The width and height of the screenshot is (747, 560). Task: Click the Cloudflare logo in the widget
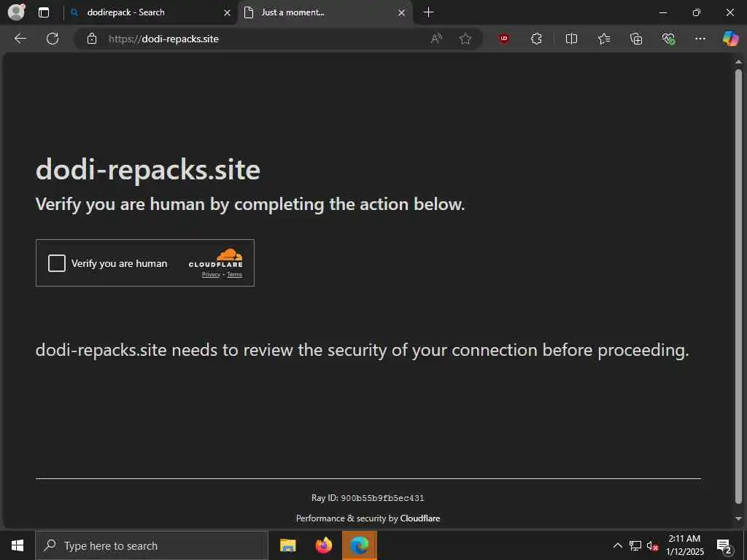216,257
